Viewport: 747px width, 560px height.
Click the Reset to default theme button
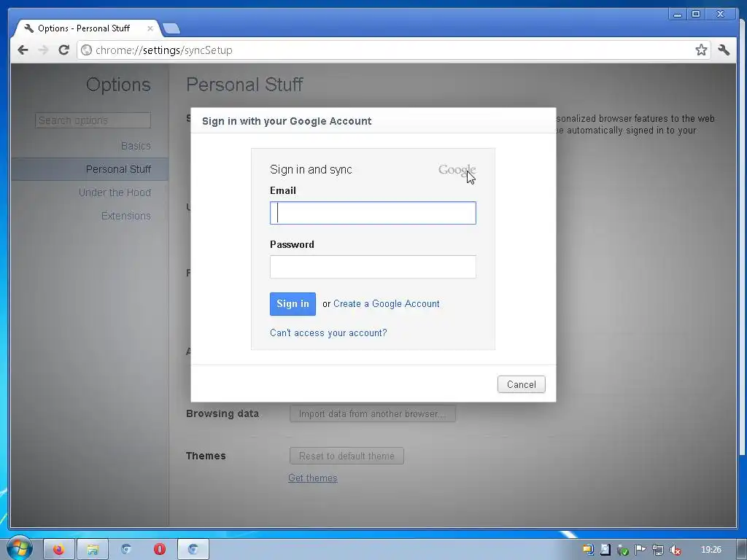coord(347,456)
